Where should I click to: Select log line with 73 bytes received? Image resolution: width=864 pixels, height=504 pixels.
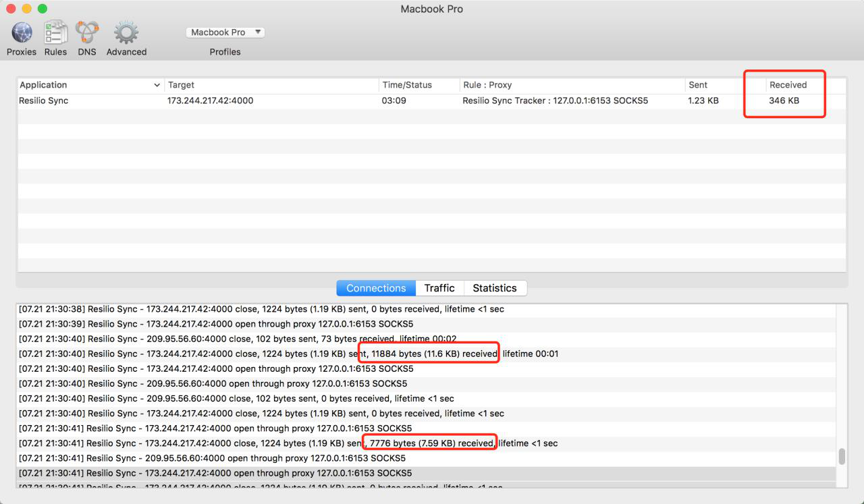point(427,339)
